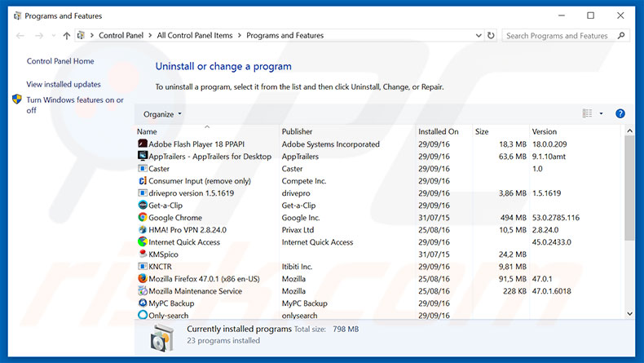Click the KNCTR program icon
The image size is (644, 363).
[x=143, y=266]
